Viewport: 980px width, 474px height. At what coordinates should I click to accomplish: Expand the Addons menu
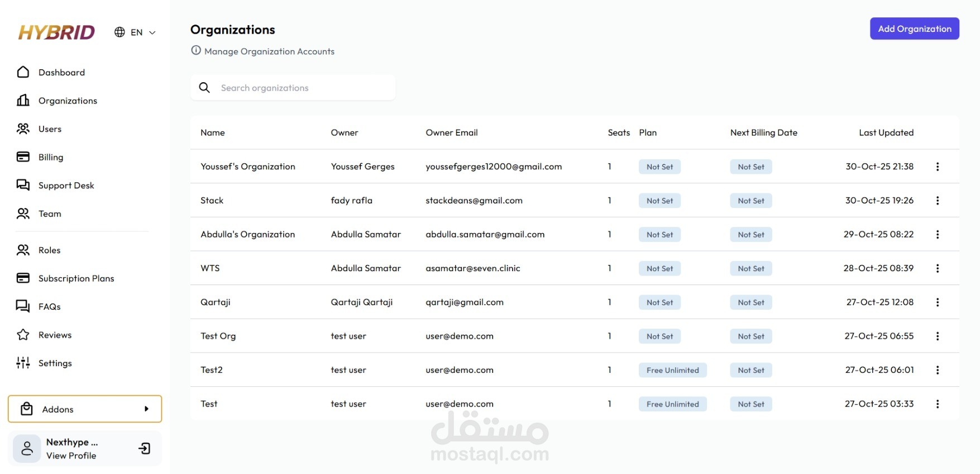(85, 409)
